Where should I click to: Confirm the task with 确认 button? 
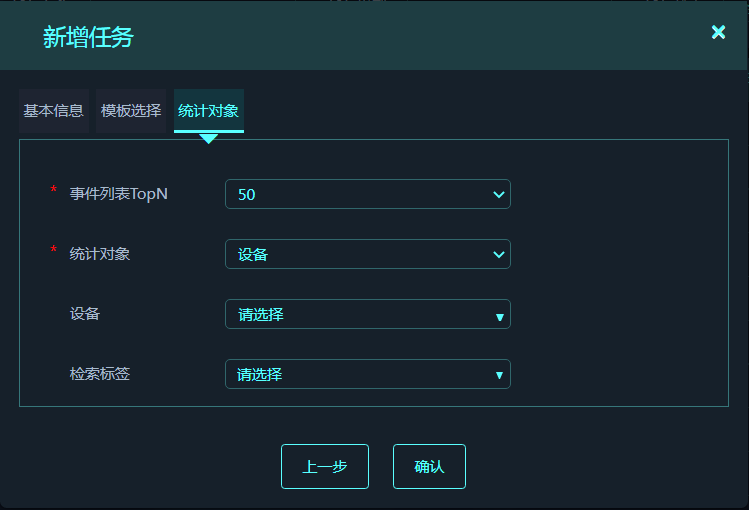429,467
